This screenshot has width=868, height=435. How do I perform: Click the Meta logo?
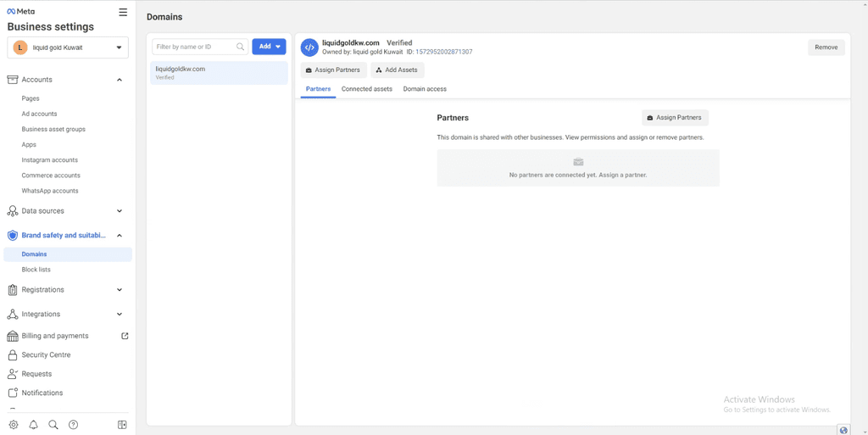click(20, 11)
